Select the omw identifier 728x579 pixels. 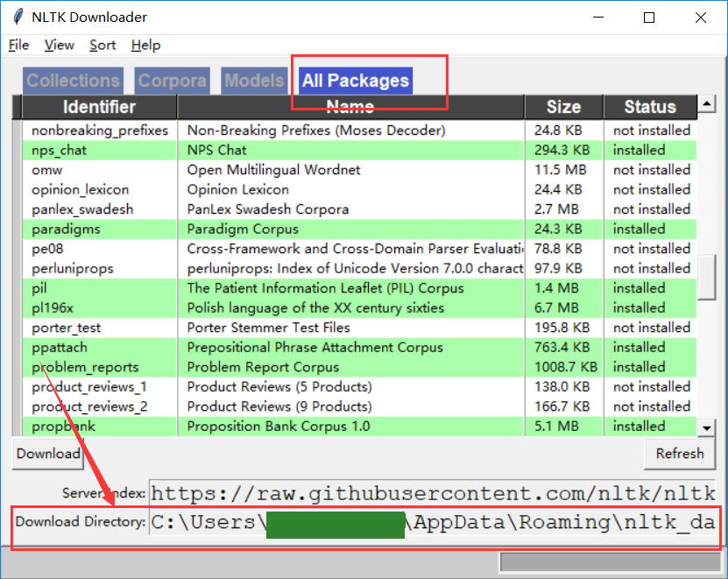tap(47, 170)
